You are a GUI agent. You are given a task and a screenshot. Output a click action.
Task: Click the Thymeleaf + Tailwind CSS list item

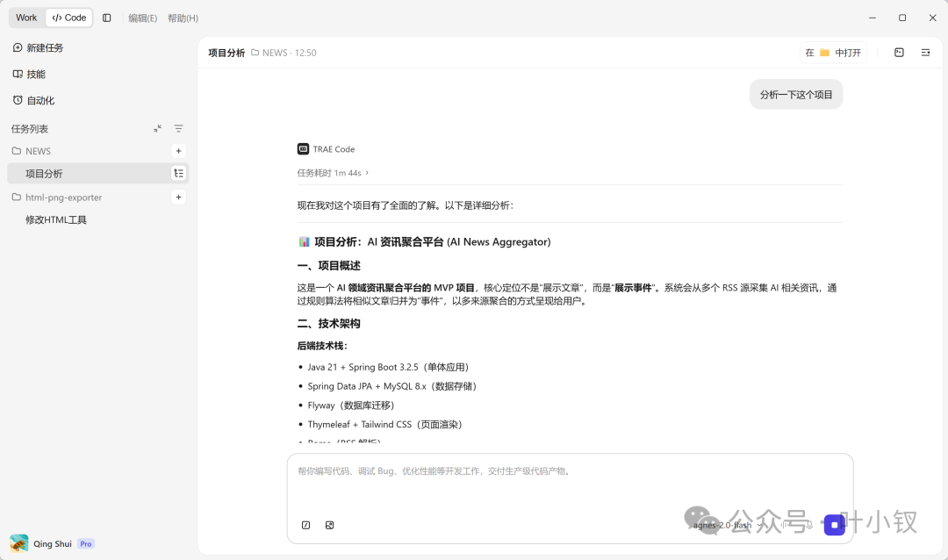pos(384,425)
